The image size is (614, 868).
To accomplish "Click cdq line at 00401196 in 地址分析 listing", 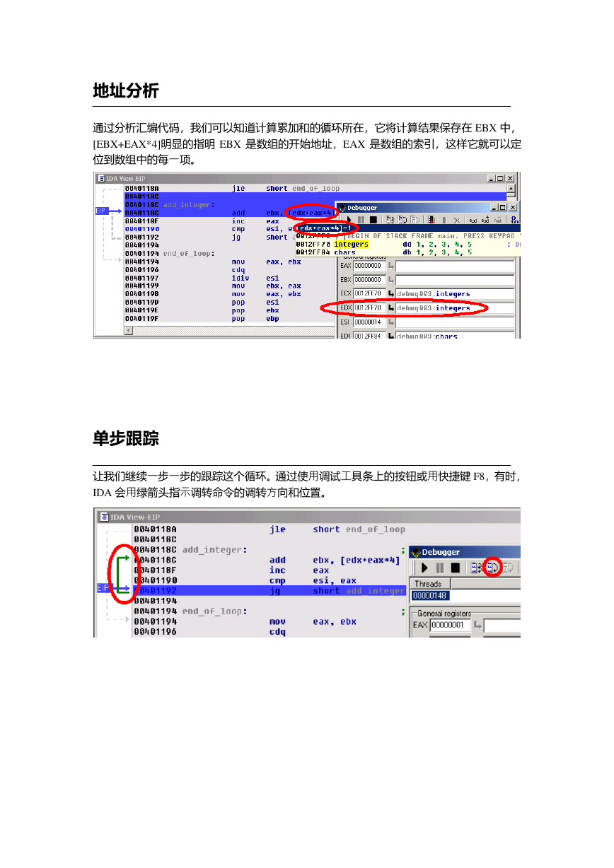I will click(185, 270).
